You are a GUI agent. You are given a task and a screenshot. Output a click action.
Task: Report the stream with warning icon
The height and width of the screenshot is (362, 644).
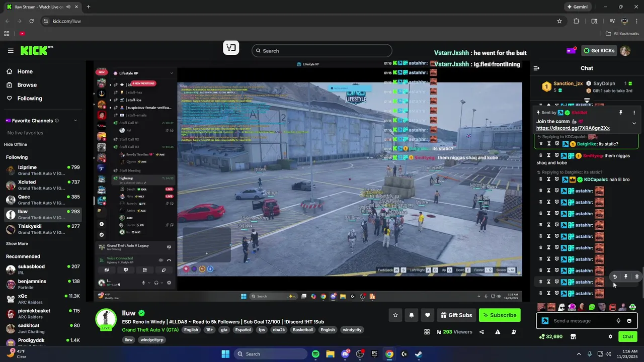(498, 332)
